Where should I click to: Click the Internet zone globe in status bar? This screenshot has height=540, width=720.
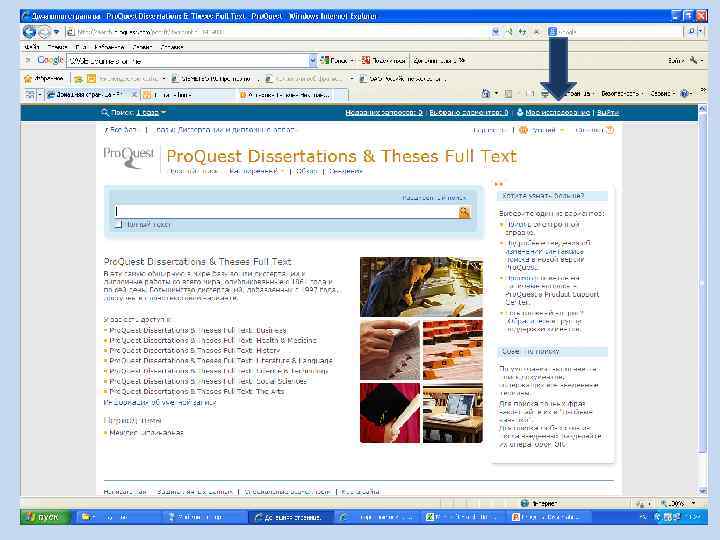click(x=524, y=503)
